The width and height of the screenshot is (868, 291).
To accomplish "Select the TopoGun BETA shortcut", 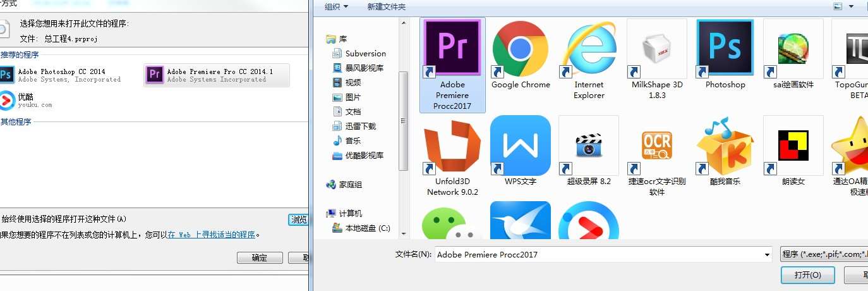I will point(850,59).
